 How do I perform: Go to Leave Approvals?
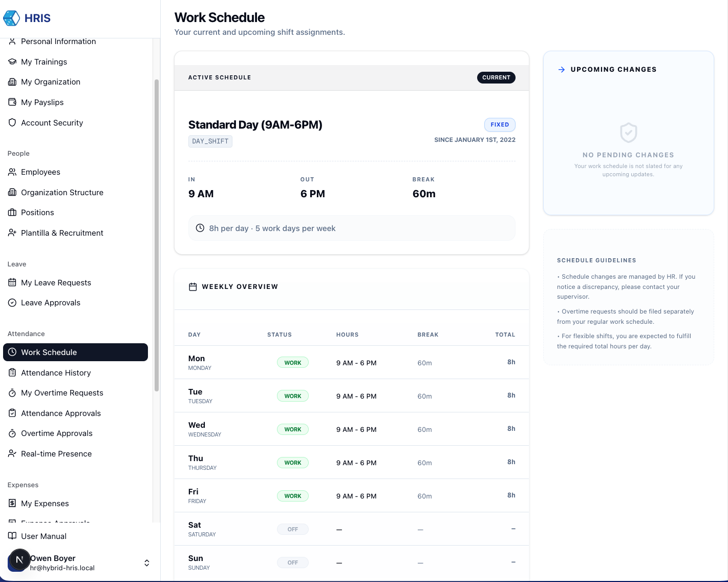pyautogui.click(x=50, y=302)
